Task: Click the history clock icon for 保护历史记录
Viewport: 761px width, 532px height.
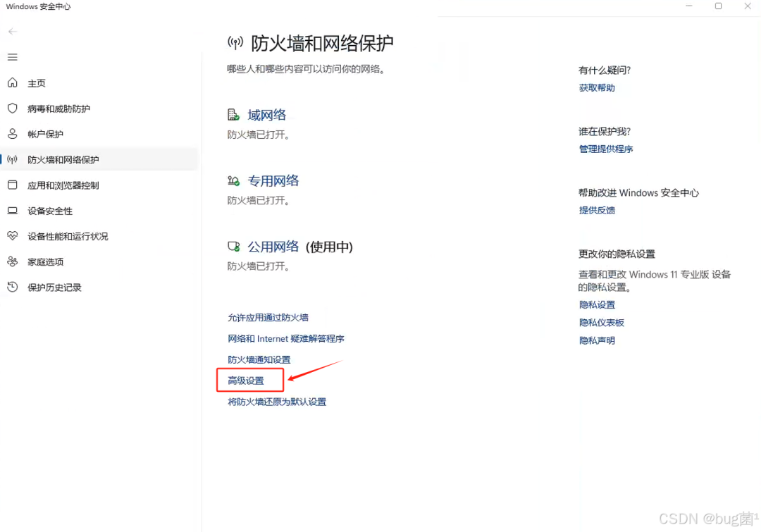Action: pyautogui.click(x=13, y=287)
